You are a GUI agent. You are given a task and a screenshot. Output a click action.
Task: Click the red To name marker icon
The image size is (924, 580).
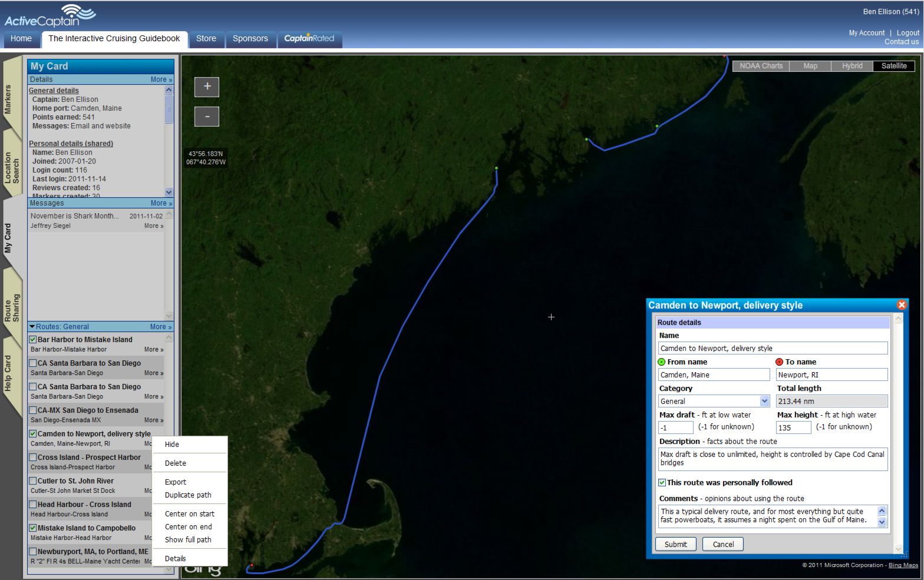780,362
